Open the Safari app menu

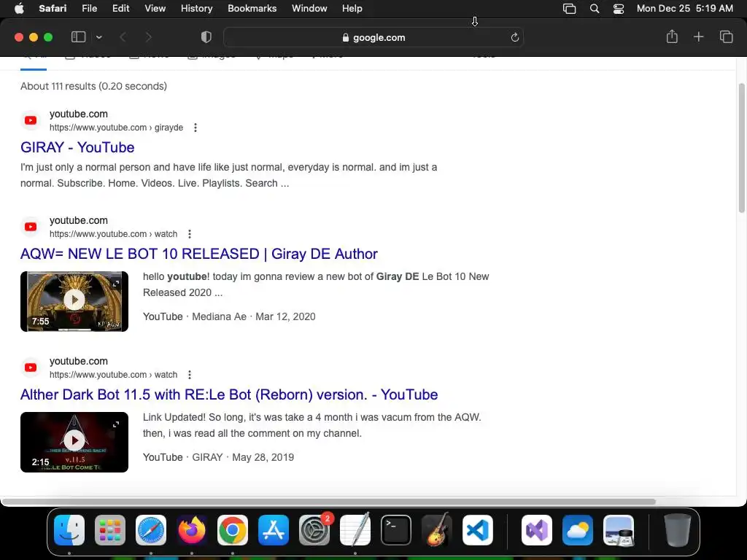[x=53, y=9]
